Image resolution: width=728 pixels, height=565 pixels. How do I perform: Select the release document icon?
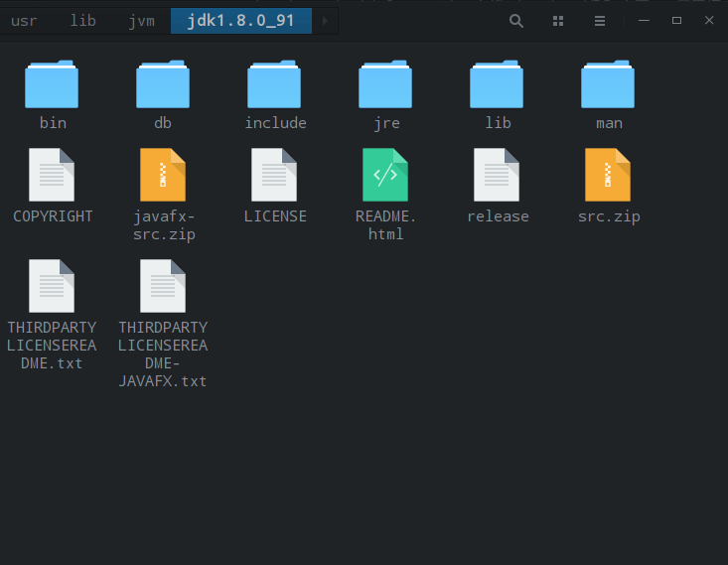click(x=497, y=175)
